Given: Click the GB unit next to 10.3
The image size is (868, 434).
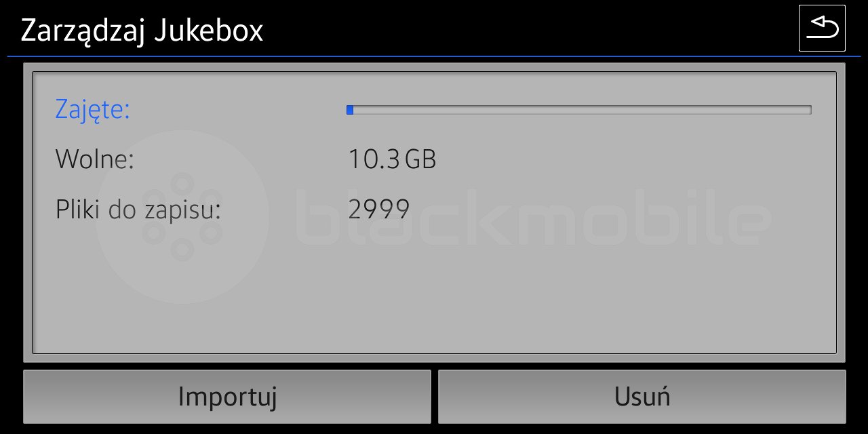Looking at the screenshot, I should click(420, 159).
